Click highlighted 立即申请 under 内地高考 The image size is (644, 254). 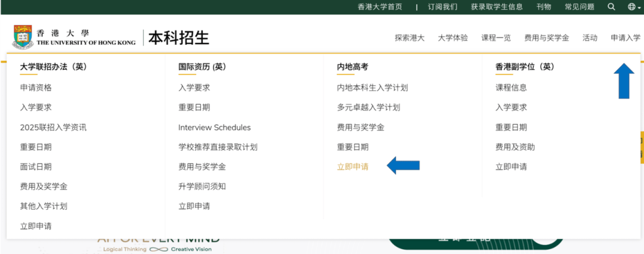point(353,167)
